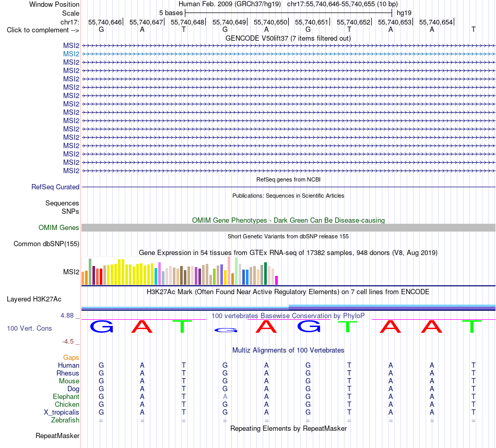Click the gray OMIM Genes bar
The image size is (496, 448).
tap(289, 227)
